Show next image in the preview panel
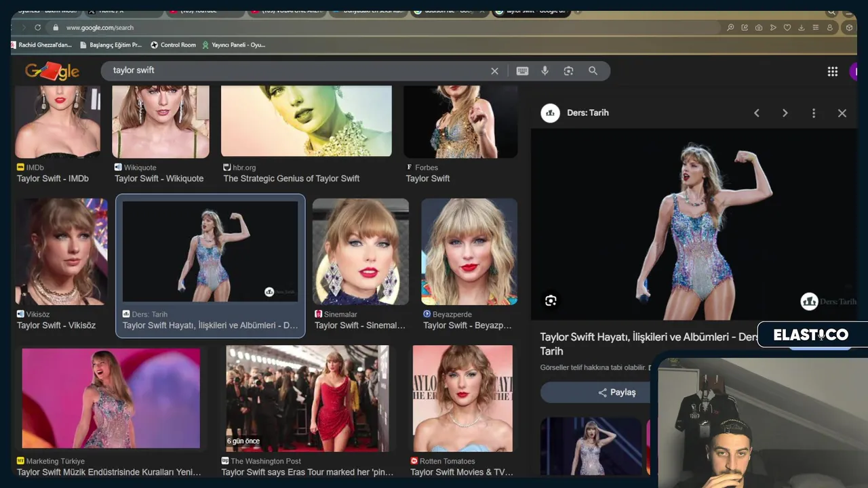The height and width of the screenshot is (488, 868). pyautogui.click(x=785, y=113)
